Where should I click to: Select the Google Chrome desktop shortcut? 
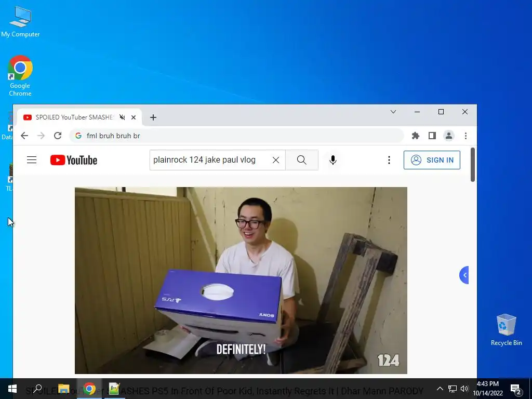pyautogui.click(x=20, y=76)
